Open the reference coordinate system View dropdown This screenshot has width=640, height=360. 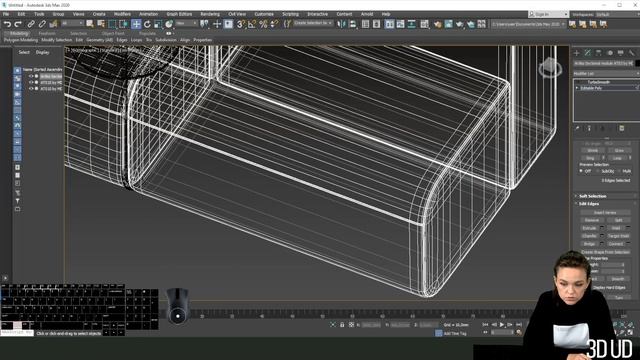(x=187, y=24)
